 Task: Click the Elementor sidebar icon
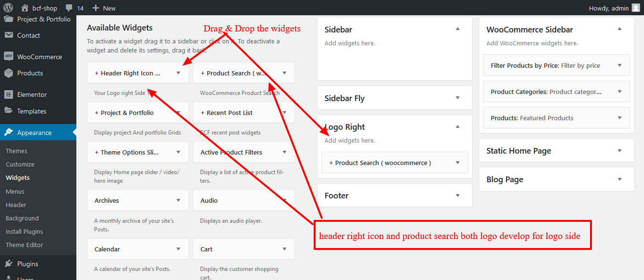[x=9, y=94]
